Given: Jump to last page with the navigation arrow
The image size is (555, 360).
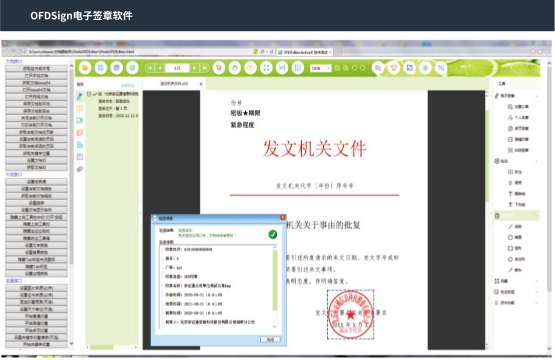Looking at the screenshot, I should pyautogui.click(x=205, y=68).
